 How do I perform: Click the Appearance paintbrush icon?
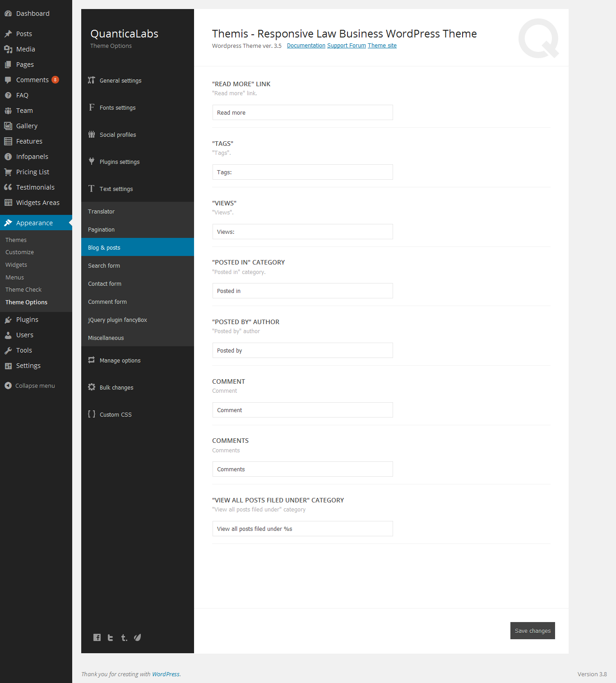pos(8,223)
